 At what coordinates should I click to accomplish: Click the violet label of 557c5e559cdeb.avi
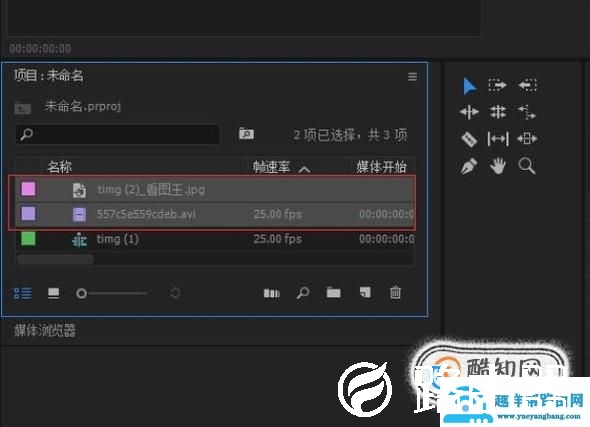28,214
